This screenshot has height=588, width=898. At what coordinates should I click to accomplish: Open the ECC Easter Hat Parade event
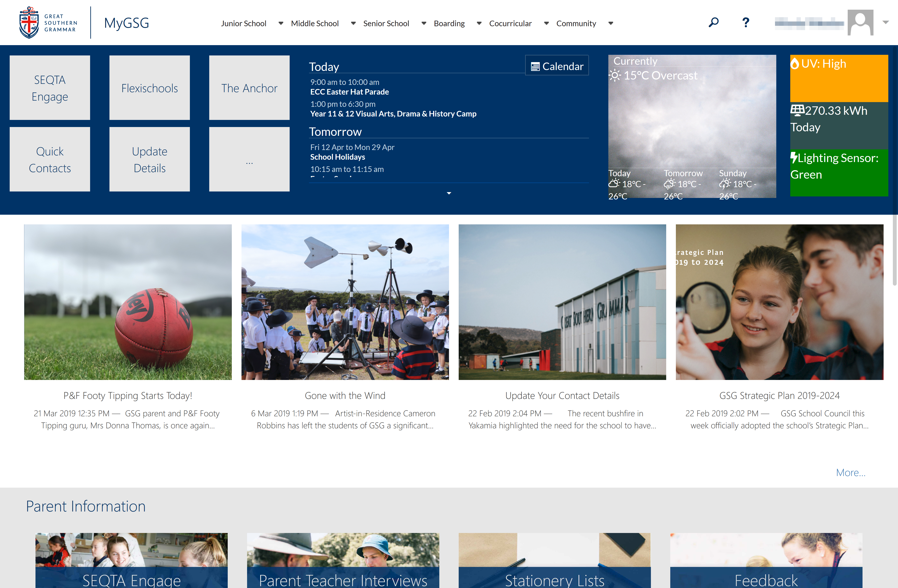349,92
